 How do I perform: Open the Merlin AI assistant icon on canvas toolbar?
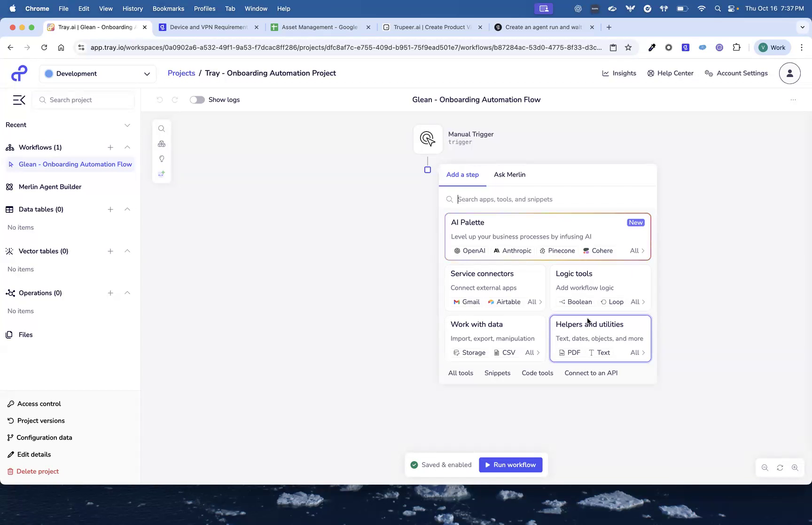(x=161, y=173)
